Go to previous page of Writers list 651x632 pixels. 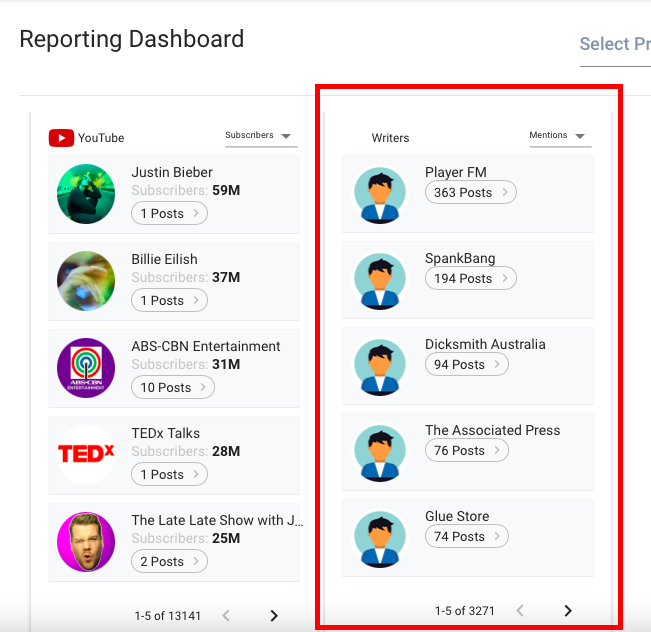(x=520, y=610)
